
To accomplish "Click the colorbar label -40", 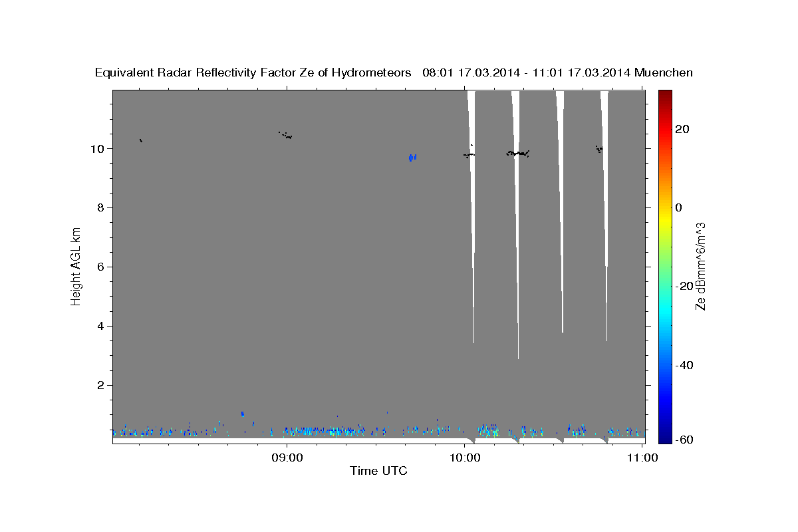I will [684, 365].
